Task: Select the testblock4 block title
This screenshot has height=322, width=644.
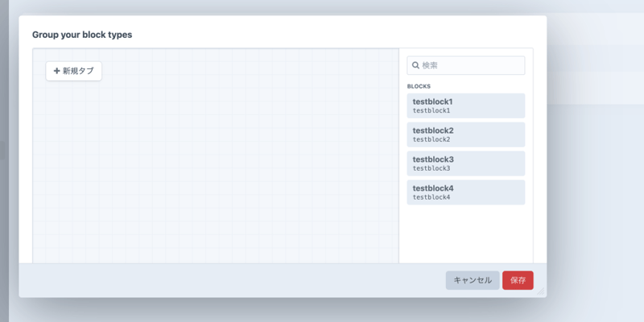Action: coord(433,188)
